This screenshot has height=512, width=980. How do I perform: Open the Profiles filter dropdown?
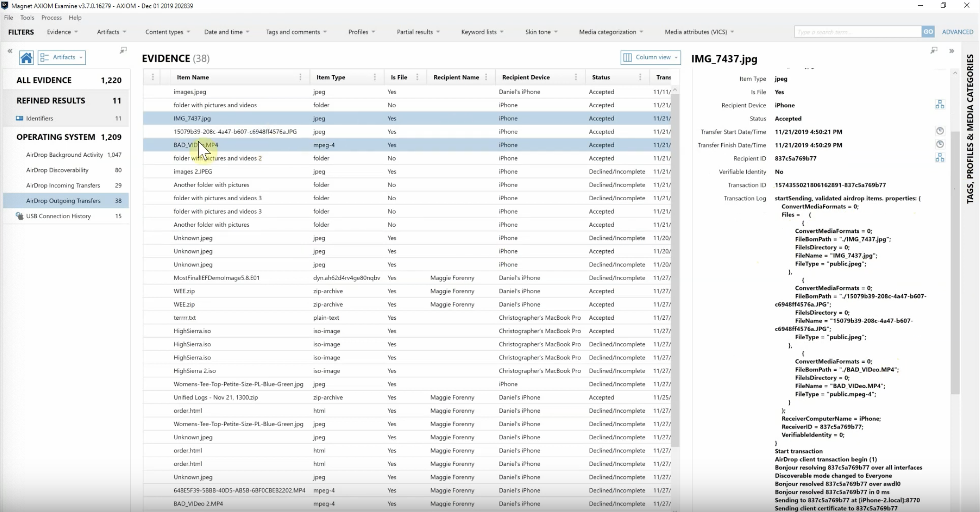pyautogui.click(x=362, y=32)
